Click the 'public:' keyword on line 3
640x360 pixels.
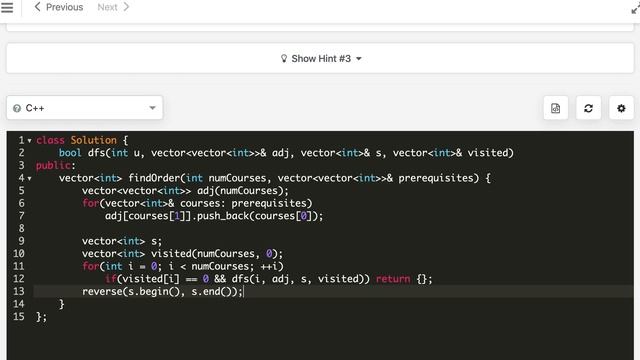(x=56, y=165)
